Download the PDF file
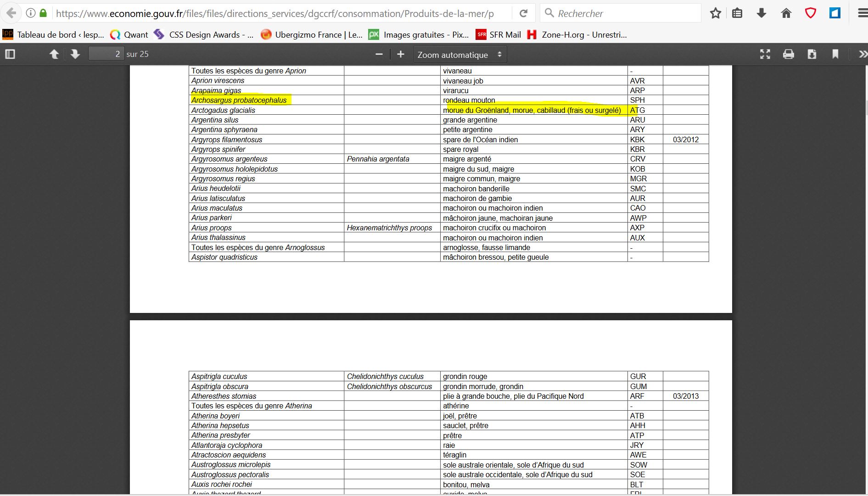This screenshot has width=868, height=496. (812, 54)
